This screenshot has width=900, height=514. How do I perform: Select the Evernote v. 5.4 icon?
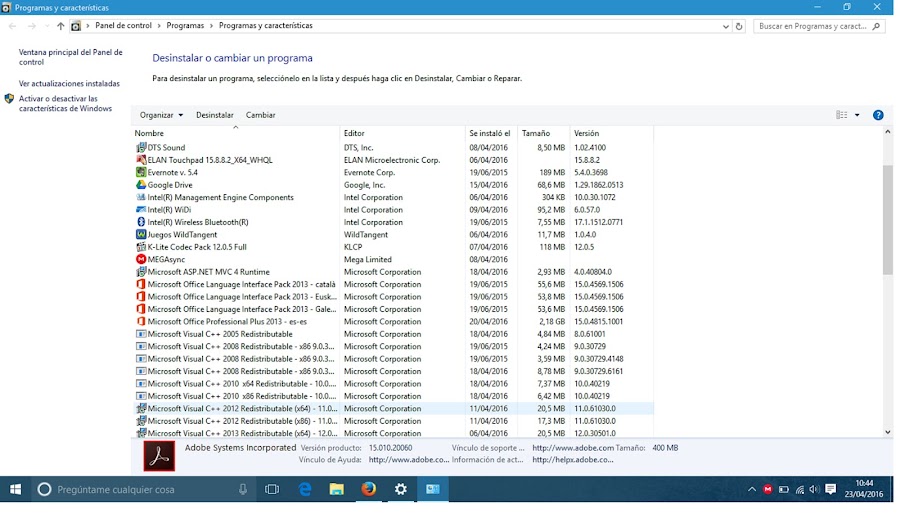pos(141,172)
